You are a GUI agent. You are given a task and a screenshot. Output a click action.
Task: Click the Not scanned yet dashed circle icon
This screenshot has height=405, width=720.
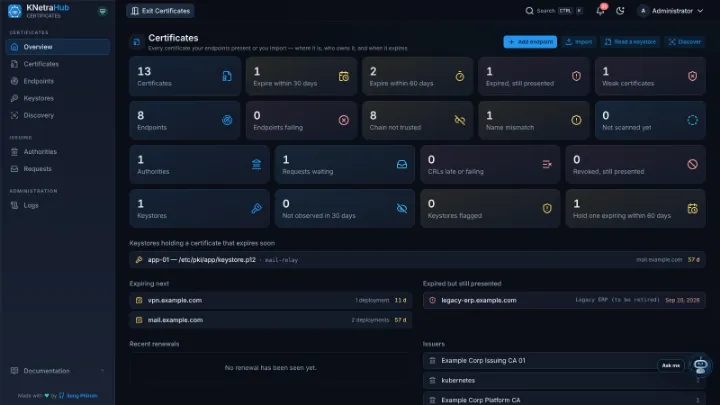point(692,120)
